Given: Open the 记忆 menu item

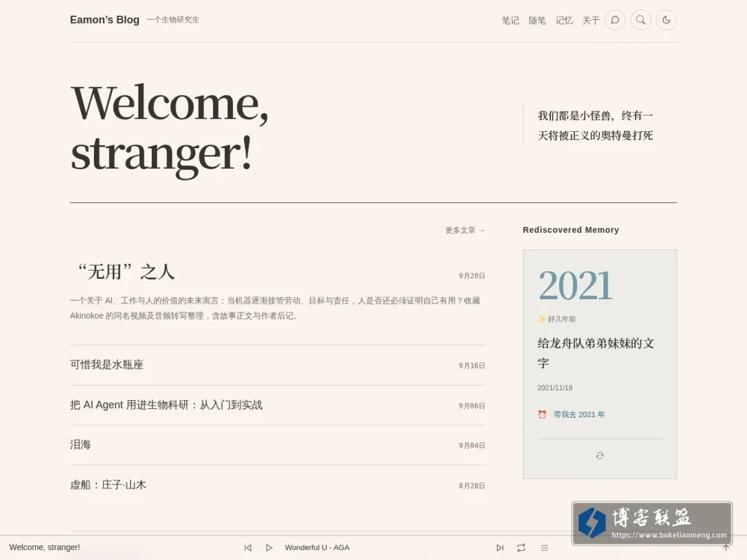Looking at the screenshot, I should (x=564, y=21).
